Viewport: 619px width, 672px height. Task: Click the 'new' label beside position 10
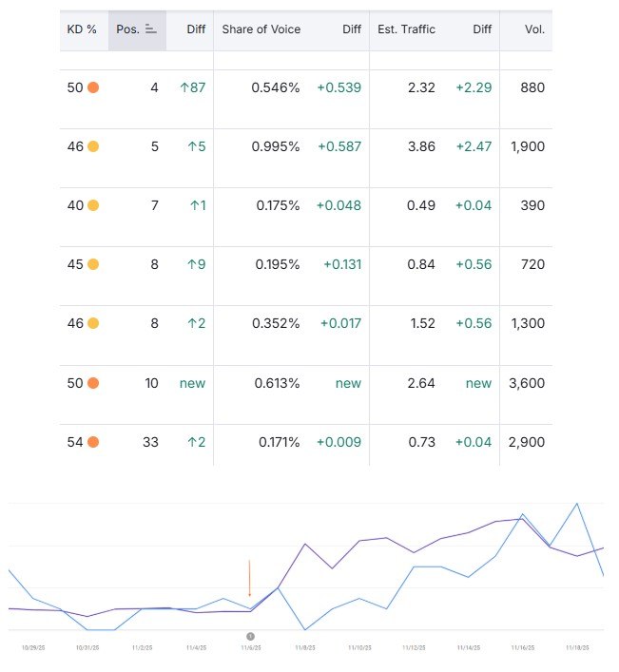click(x=193, y=383)
